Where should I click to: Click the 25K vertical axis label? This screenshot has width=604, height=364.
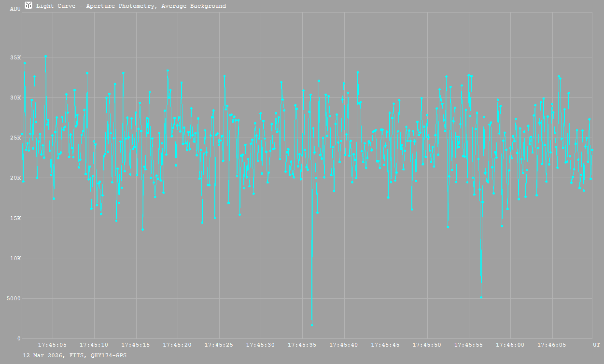16,138
